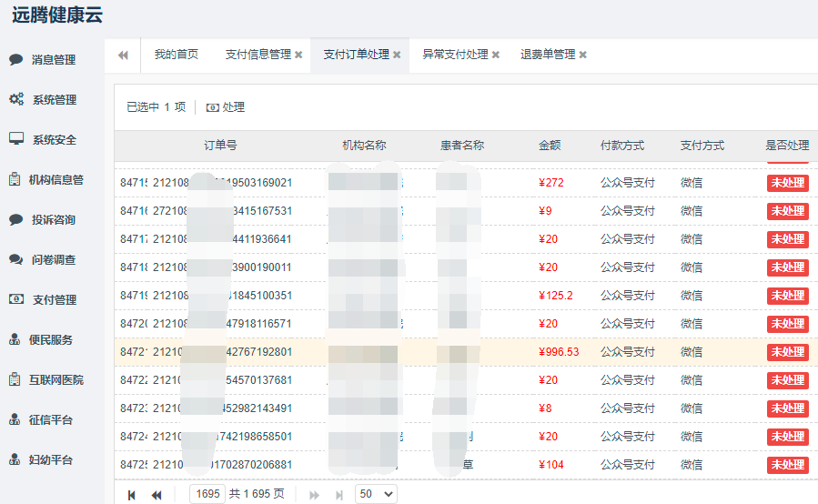Click the page number input field
Image resolution: width=818 pixels, height=504 pixels.
[207, 494]
